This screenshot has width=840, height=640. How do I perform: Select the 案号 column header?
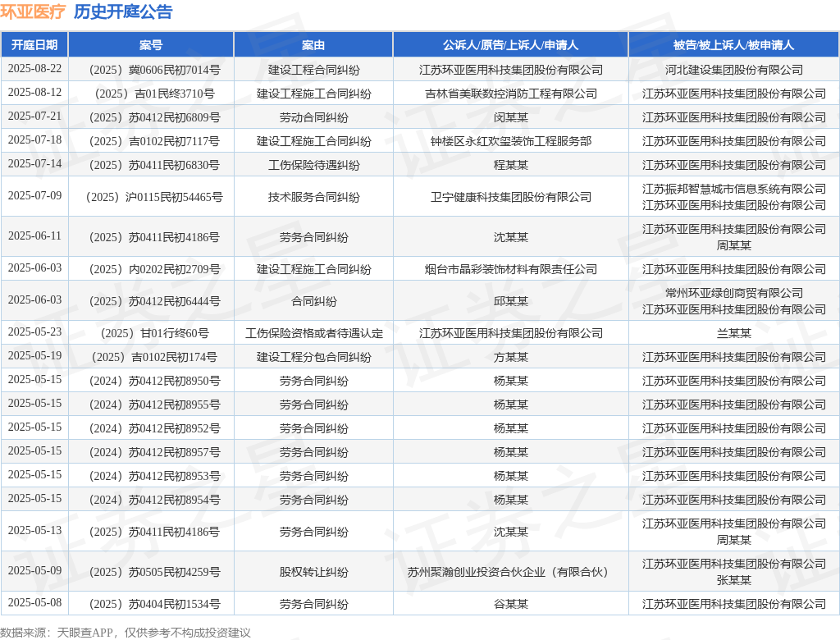pyautogui.click(x=151, y=45)
